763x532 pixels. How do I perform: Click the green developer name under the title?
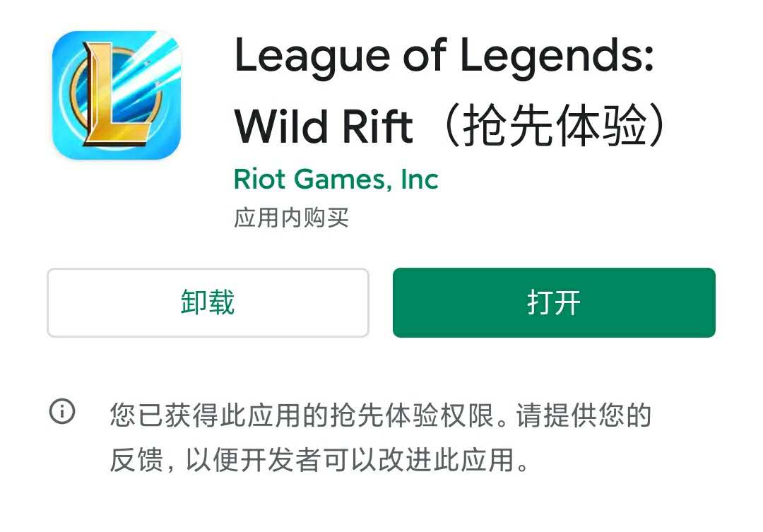336,179
